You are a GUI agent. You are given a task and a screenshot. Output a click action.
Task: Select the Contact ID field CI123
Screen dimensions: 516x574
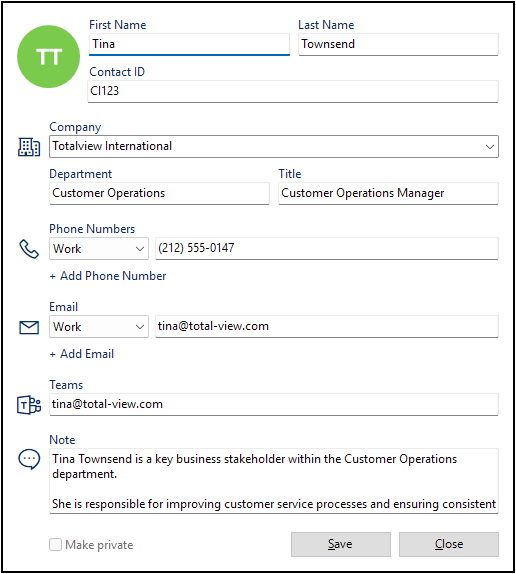(293, 91)
